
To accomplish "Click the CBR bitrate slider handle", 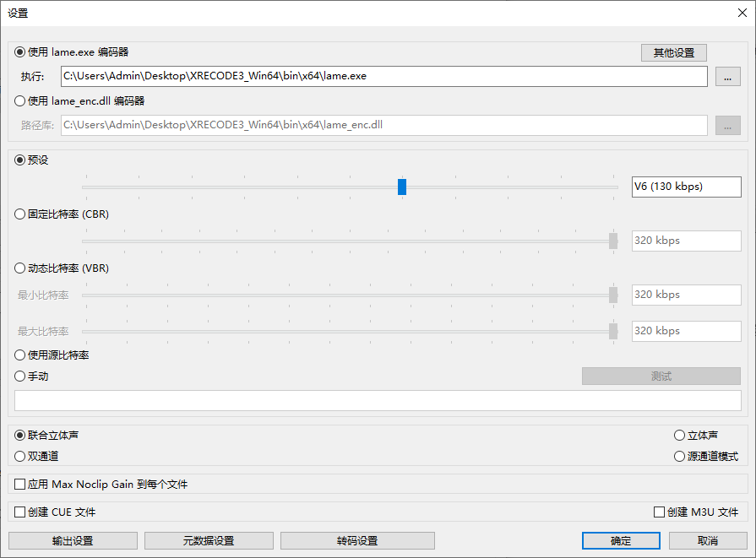I will pos(613,241).
